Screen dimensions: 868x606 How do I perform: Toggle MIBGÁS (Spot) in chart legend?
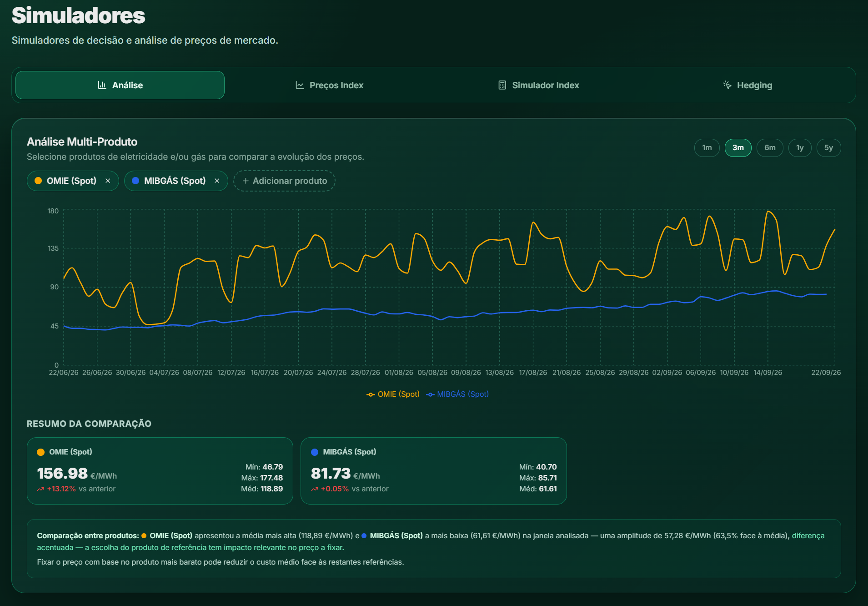[x=457, y=394]
